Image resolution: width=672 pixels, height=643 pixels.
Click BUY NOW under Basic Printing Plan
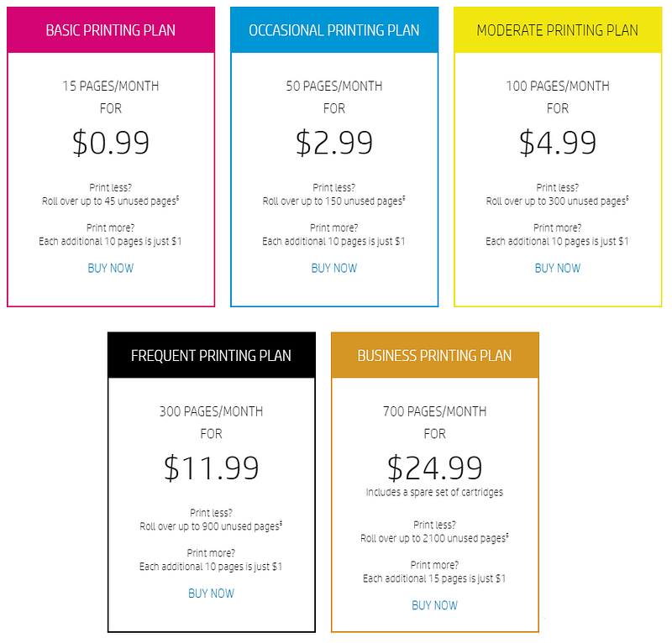[x=111, y=268]
